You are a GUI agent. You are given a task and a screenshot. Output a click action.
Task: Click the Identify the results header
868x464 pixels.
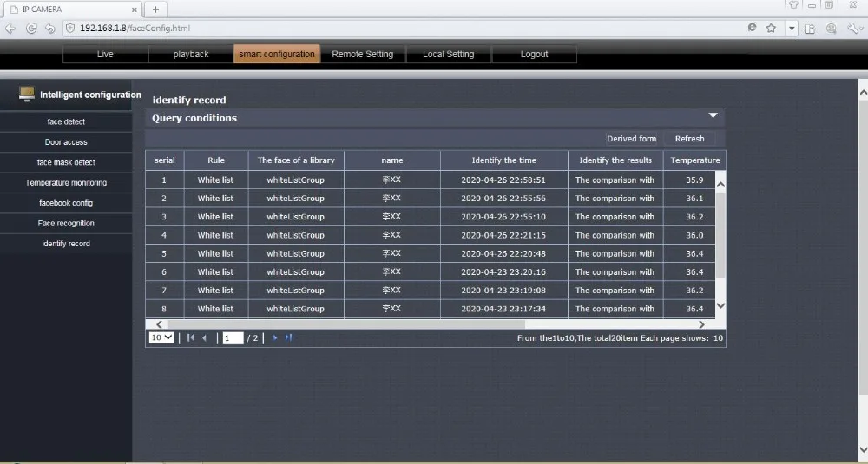tap(615, 160)
